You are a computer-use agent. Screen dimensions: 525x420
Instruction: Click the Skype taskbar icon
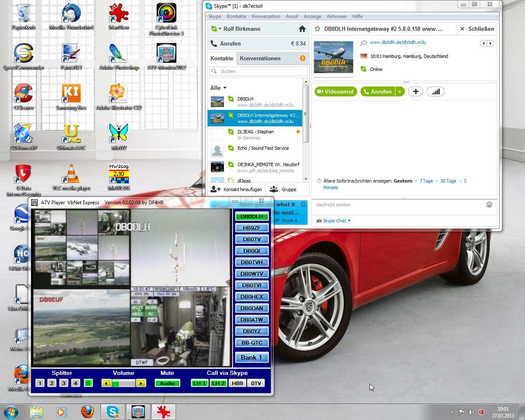(113, 412)
